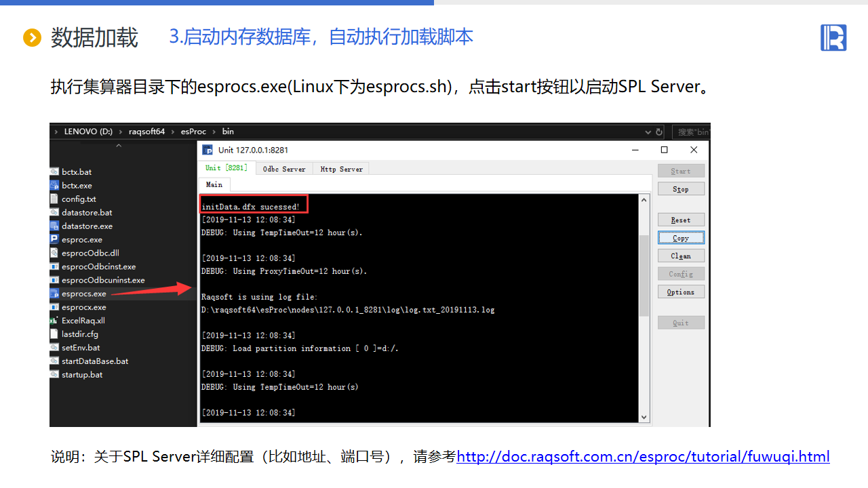Copy the log using the Copy button

[x=681, y=238]
